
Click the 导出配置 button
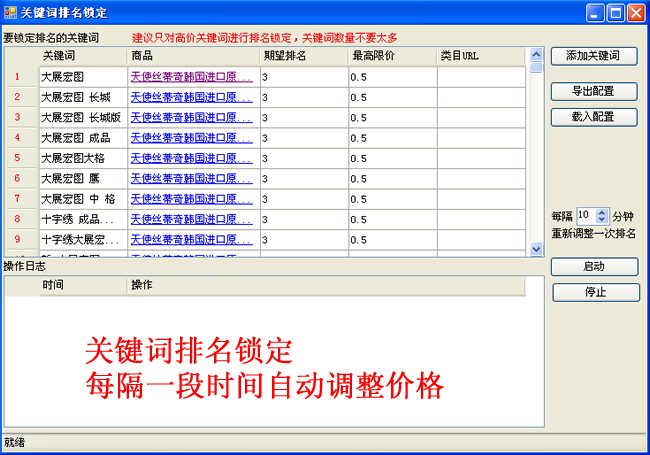[x=593, y=91]
